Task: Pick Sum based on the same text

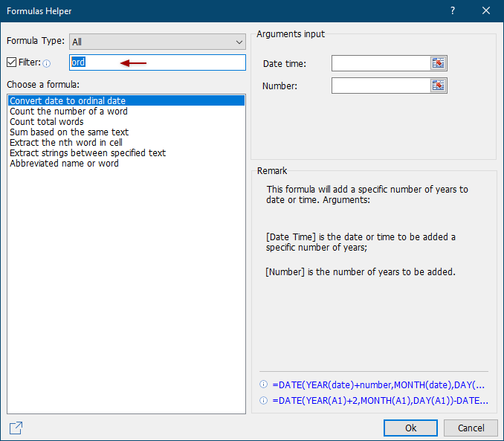Action: (69, 132)
